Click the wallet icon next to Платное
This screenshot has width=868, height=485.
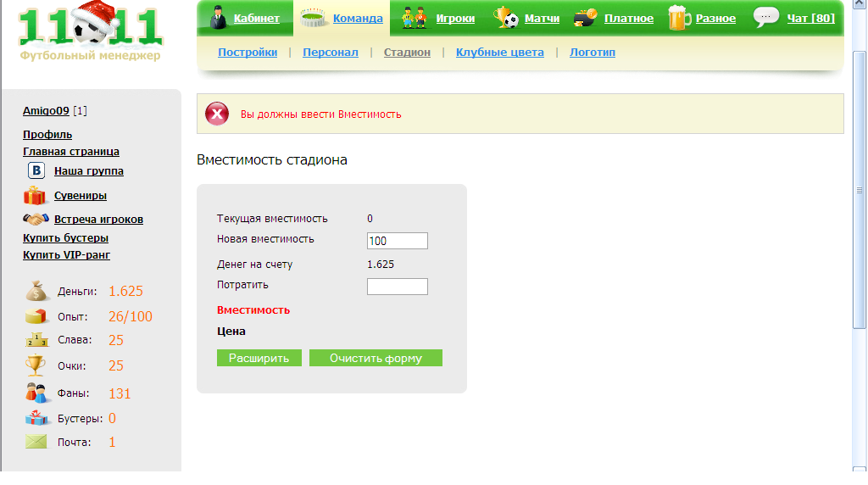pyautogui.click(x=586, y=18)
